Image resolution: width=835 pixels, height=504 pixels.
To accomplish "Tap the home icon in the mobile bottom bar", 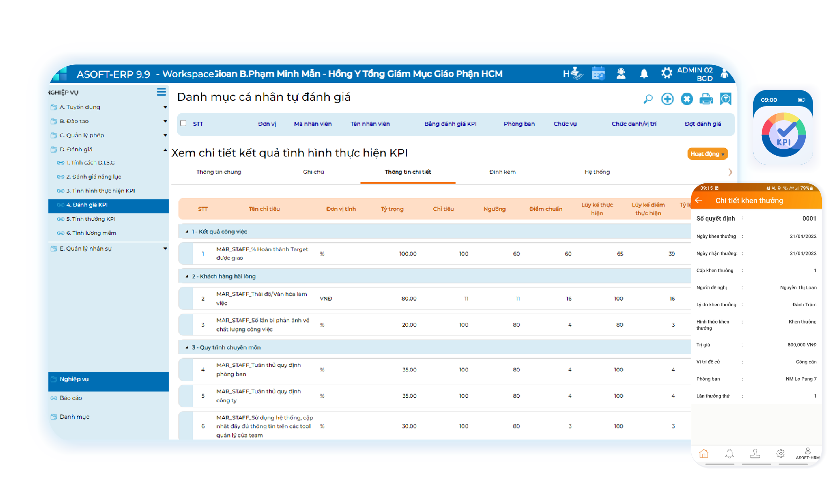I will point(704,453).
